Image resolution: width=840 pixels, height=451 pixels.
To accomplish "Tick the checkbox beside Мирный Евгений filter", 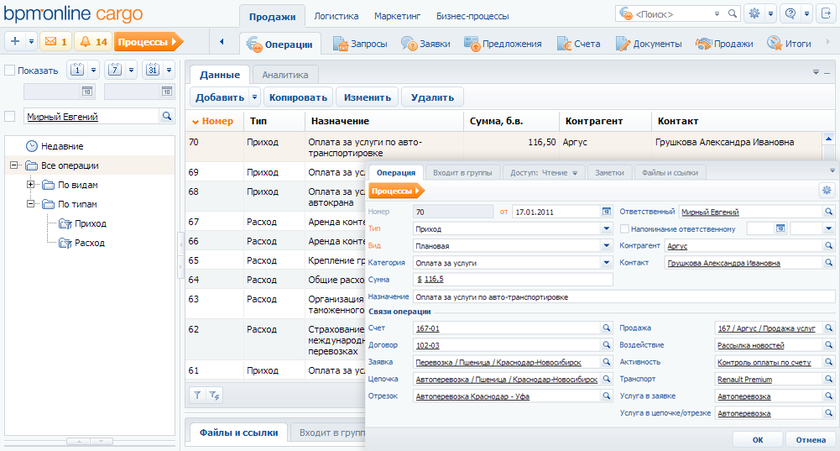I will [10, 117].
